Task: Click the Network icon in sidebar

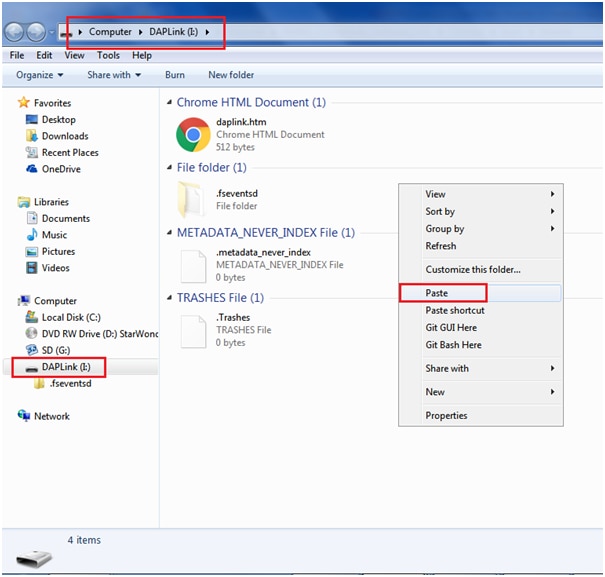Action: [24, 415]
